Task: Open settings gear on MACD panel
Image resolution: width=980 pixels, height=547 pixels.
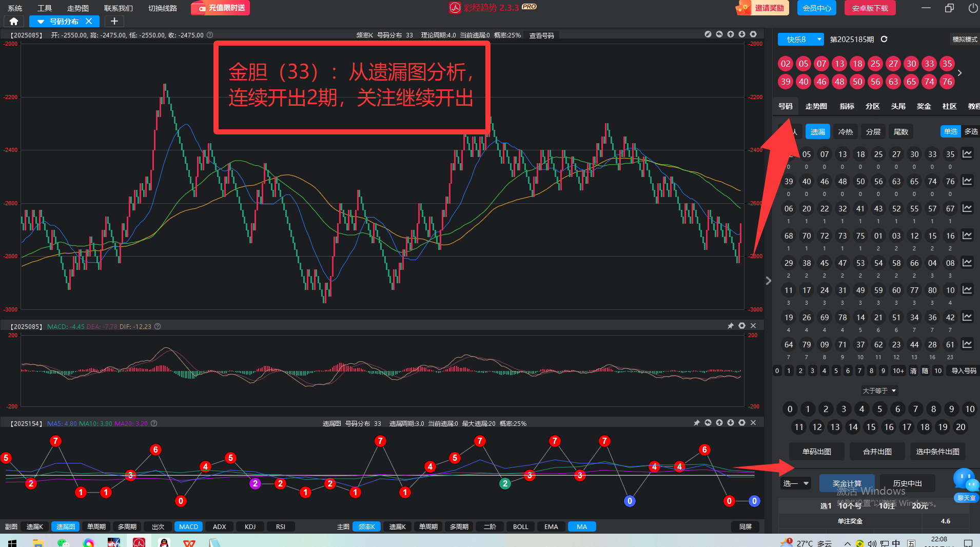Action: coord(742,326)
